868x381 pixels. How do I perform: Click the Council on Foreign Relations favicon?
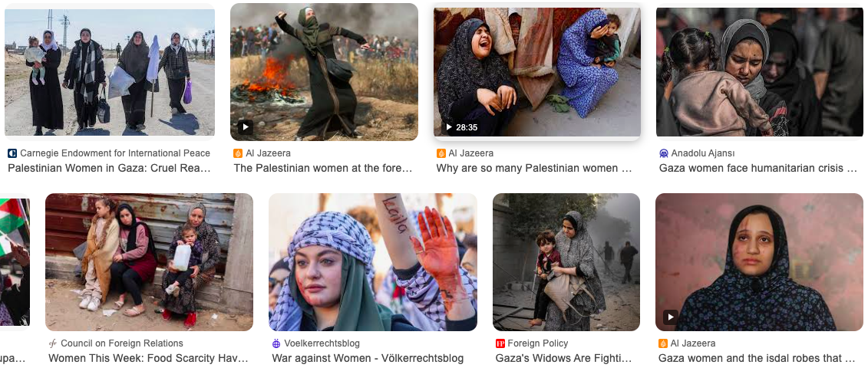point(53,343)
